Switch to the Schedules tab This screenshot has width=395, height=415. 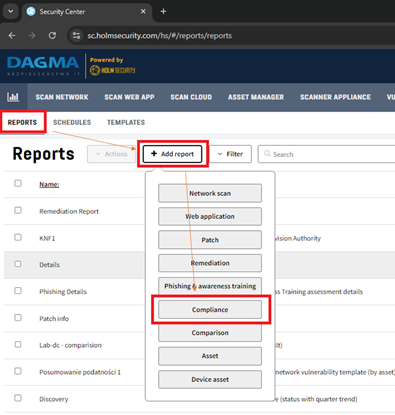(x=72, y=122)
